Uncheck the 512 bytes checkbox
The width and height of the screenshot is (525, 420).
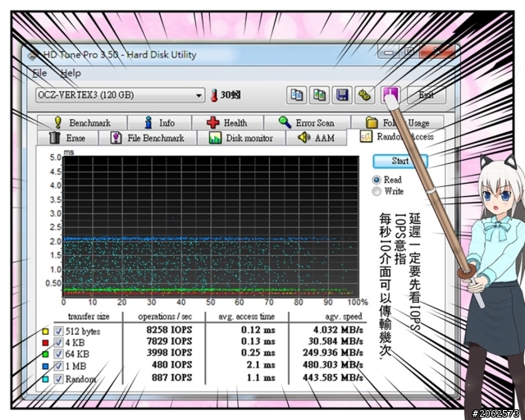[58, 331]
